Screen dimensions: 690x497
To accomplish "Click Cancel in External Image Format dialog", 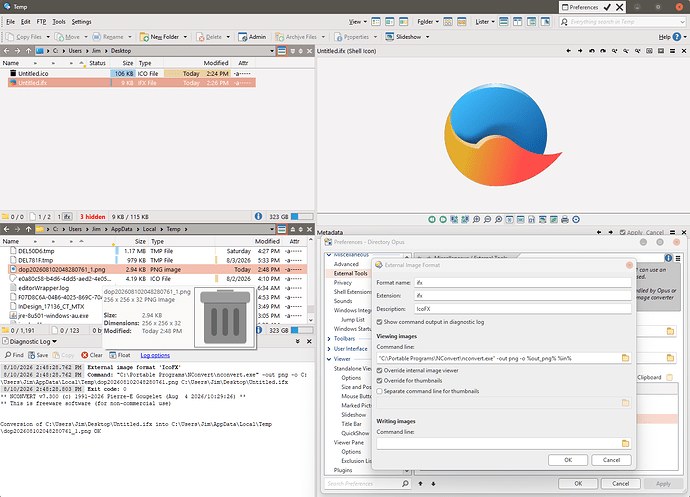I will pos(611,460).
